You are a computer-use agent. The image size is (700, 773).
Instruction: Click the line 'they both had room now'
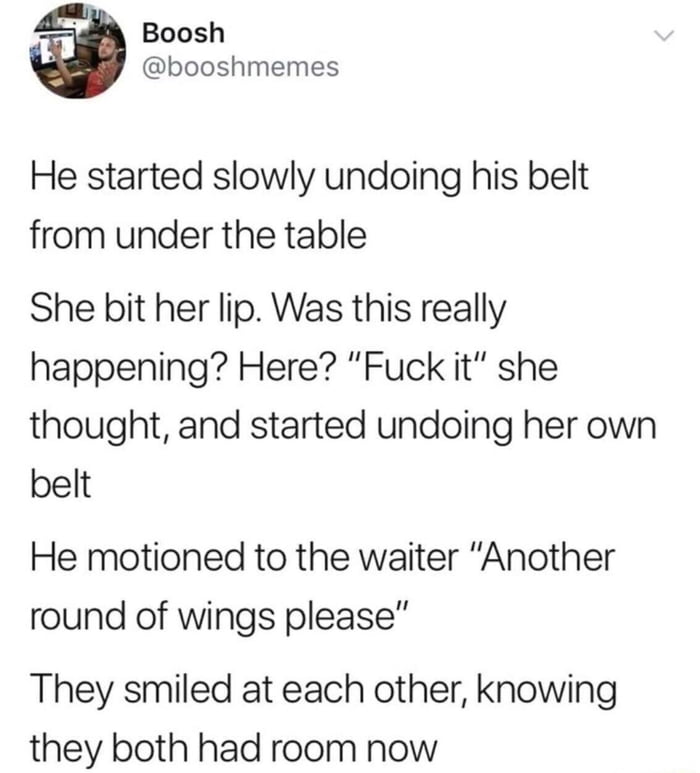click(x=234, y=749)
